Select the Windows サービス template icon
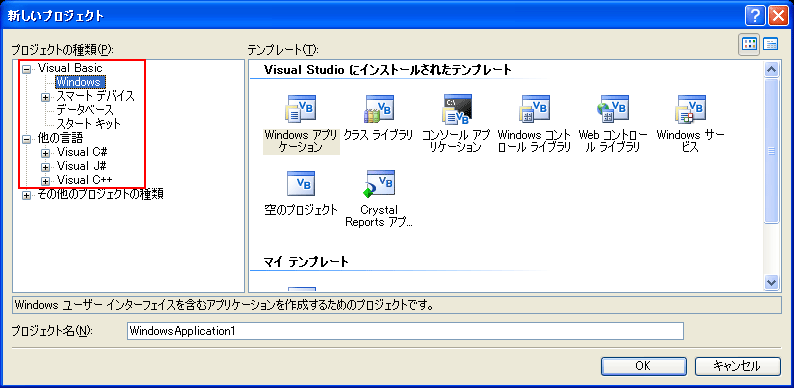The width and height of the screenshot is (794, 388). point(691,109)
